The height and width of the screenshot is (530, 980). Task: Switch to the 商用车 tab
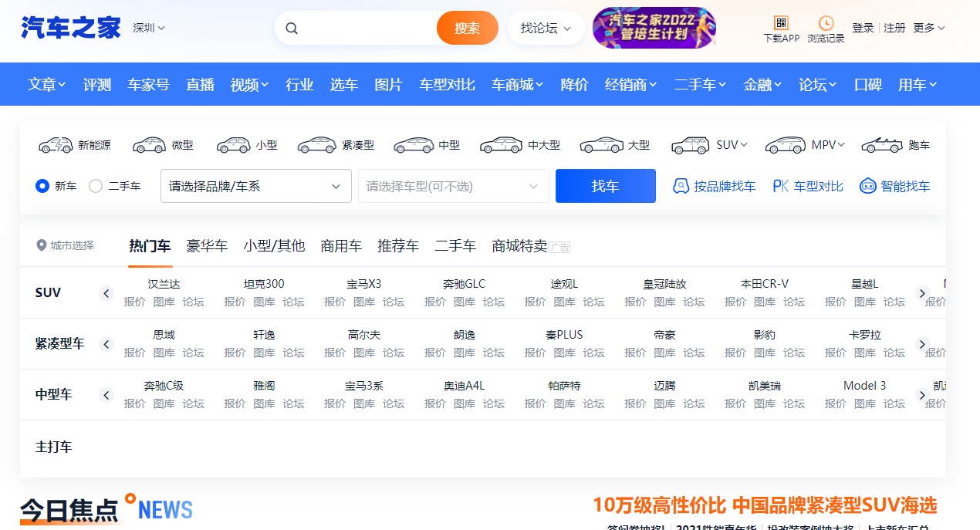341,246
